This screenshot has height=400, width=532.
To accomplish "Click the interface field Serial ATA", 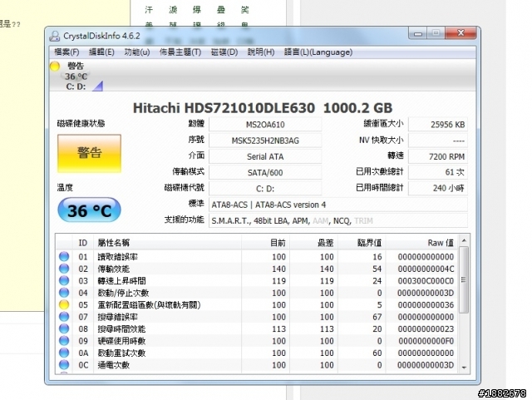I will (265, 156).
